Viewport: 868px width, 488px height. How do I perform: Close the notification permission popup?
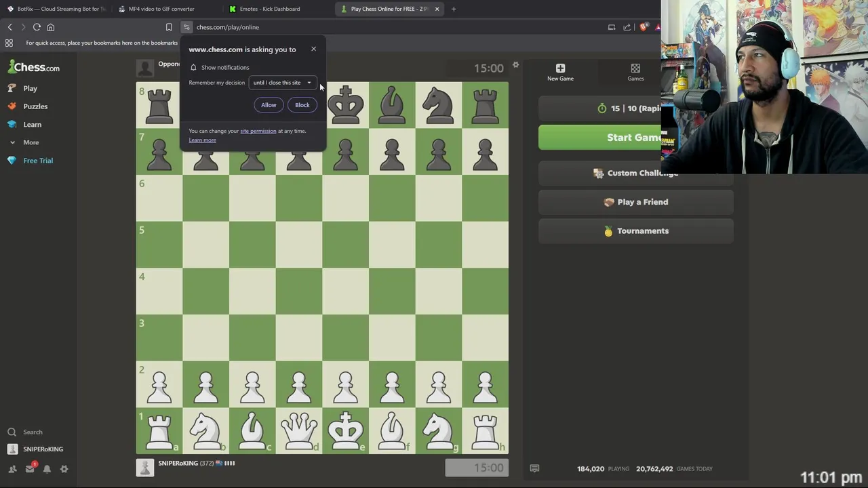pos(313,49)
